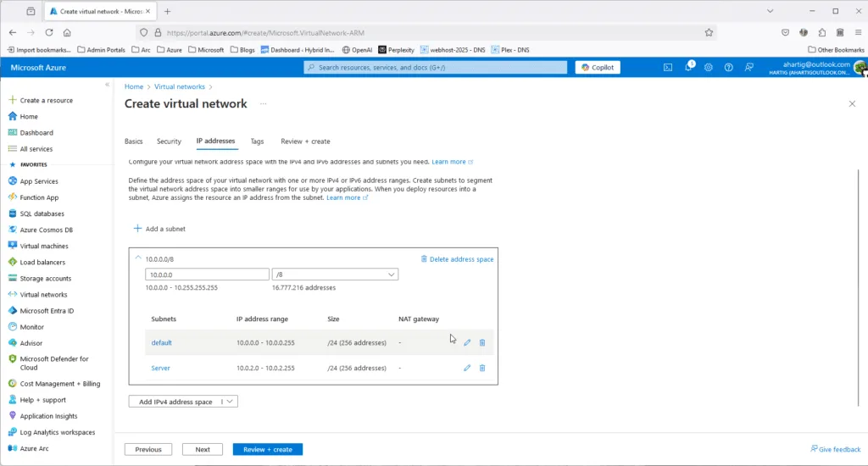Viewport: 868px width, 466px height.
Task: Open browser tab list chevron
Action: click(x=770, y=11)
